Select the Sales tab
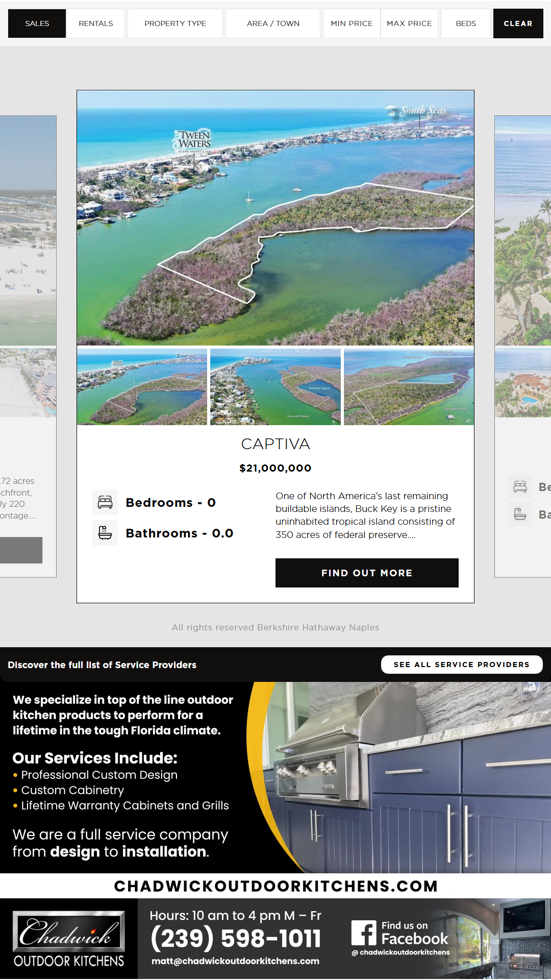551x980 pixels. [37, 23]
